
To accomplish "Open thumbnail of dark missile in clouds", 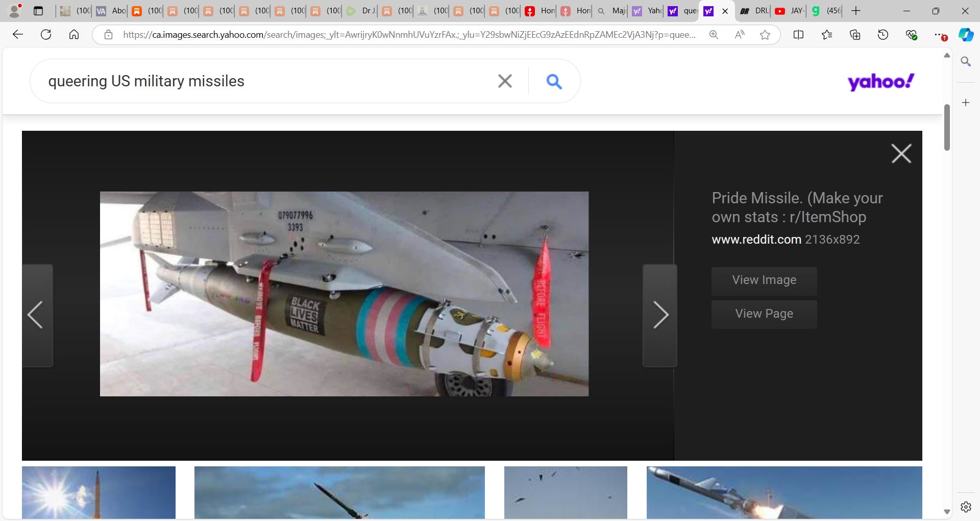I will [x=339, y=492].
